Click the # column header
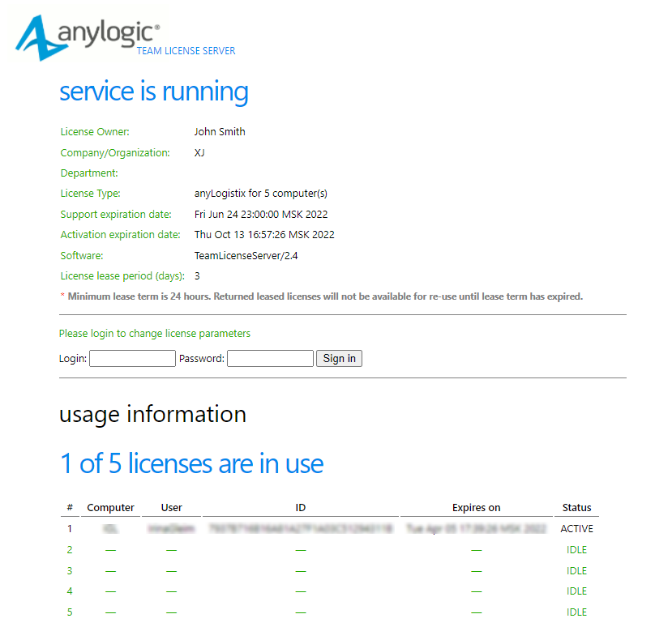 click(x=70, y=508)
